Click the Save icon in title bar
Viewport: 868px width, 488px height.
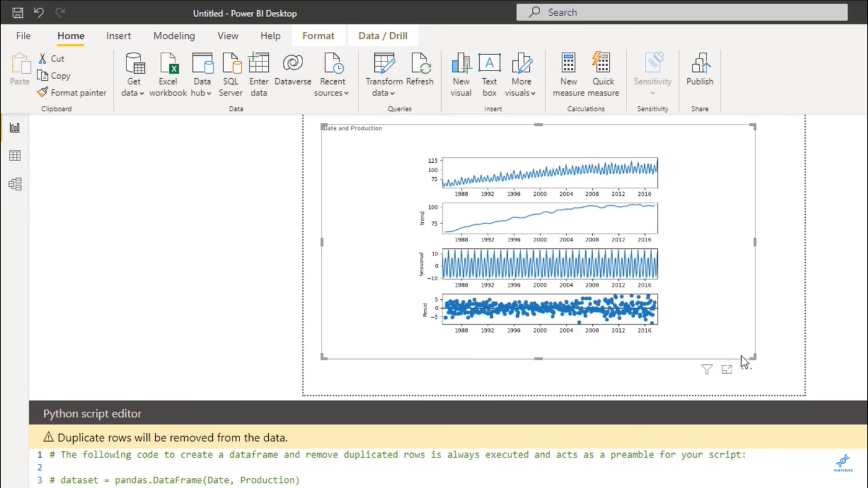[18, 13]
